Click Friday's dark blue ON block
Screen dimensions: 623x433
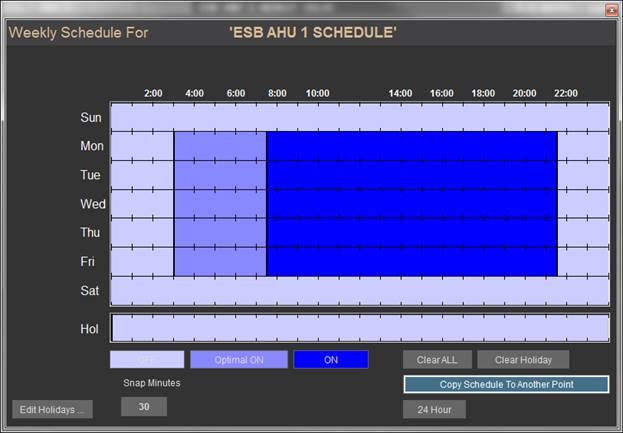pos(411,262)
